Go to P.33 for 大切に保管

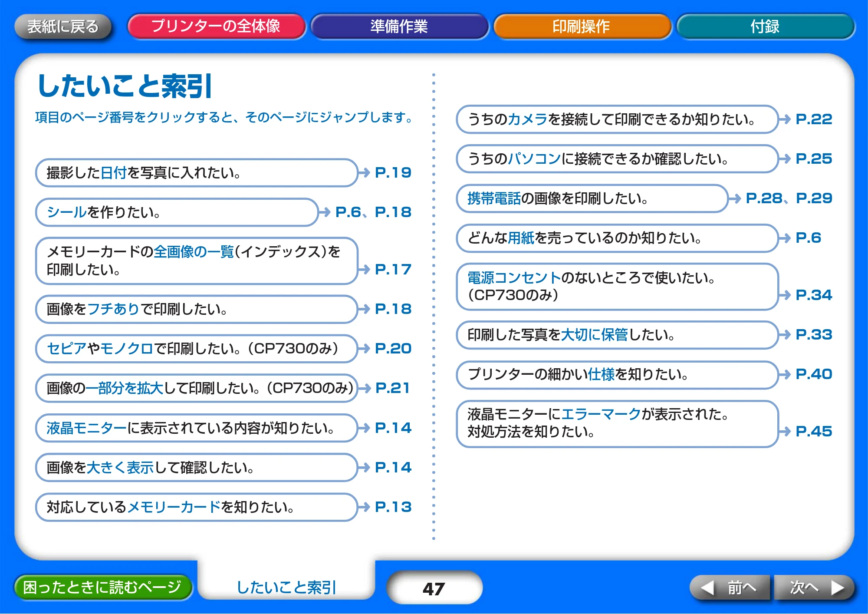814,334
